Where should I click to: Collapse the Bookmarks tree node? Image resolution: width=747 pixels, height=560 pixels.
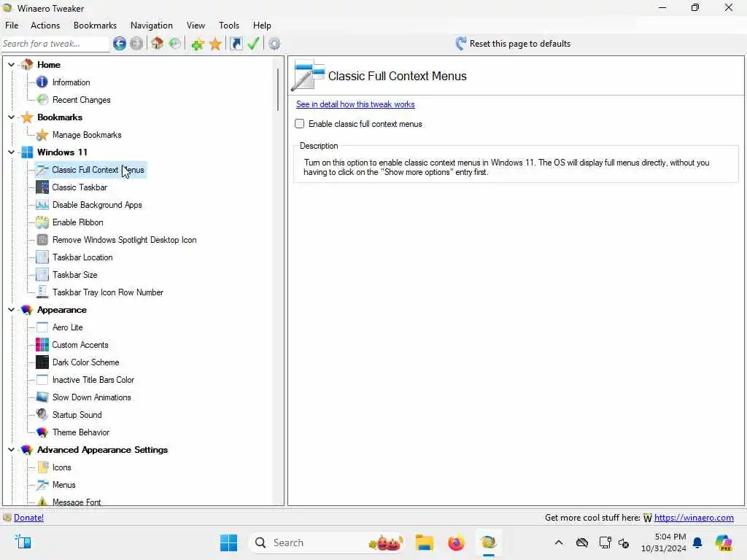coord(12,117)
